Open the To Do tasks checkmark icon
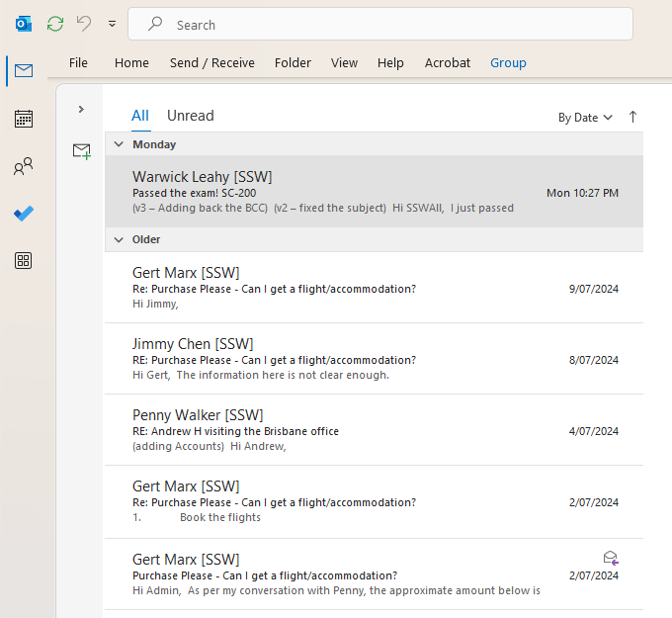Viewport: 672px width, 618px height. click(x=24, y=214)
